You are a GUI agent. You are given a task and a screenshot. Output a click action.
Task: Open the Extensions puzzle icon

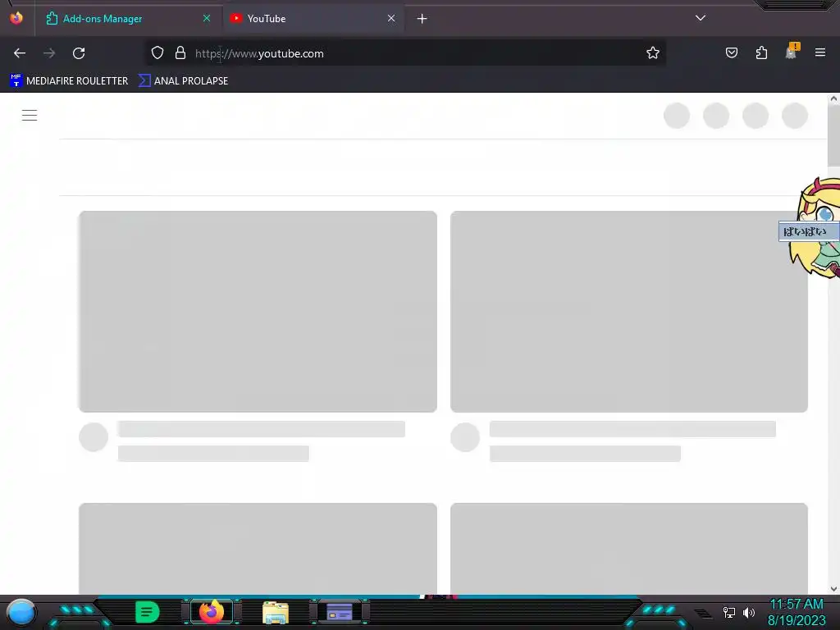(x=761, y=52)
